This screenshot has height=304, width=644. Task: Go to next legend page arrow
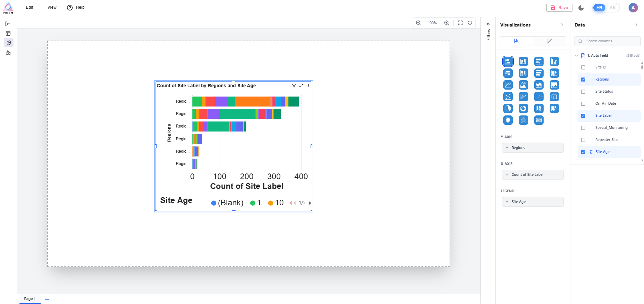tap(310, 203)
